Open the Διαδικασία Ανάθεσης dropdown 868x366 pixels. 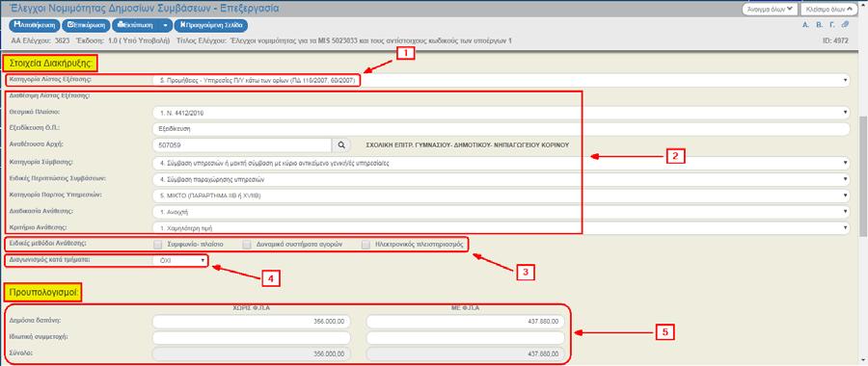pos(501,211)
